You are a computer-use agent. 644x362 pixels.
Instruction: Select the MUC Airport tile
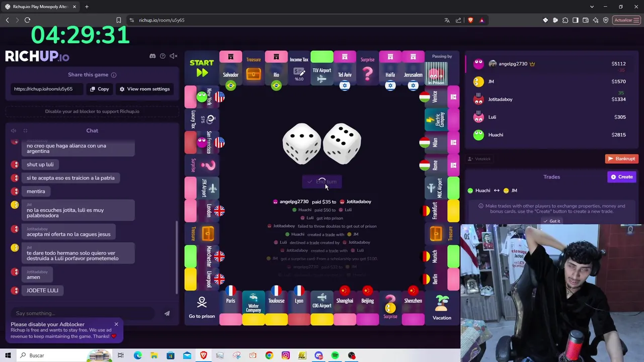pos(442,188)
